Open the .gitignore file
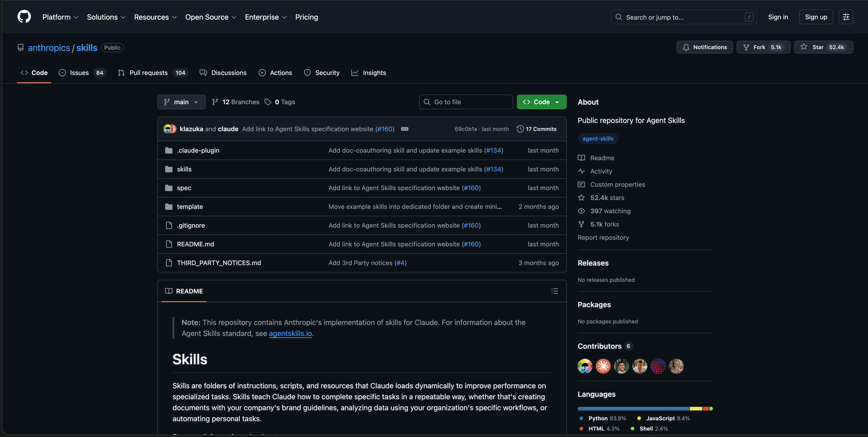 point(190,225)
